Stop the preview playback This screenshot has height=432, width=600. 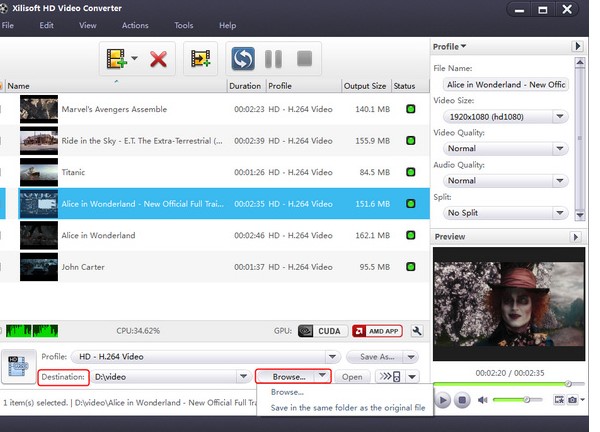click(462, 400)
